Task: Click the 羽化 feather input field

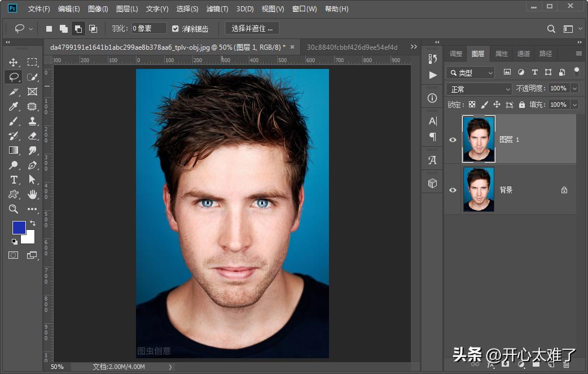Action: pyautogui.click(x=149, y=28)
